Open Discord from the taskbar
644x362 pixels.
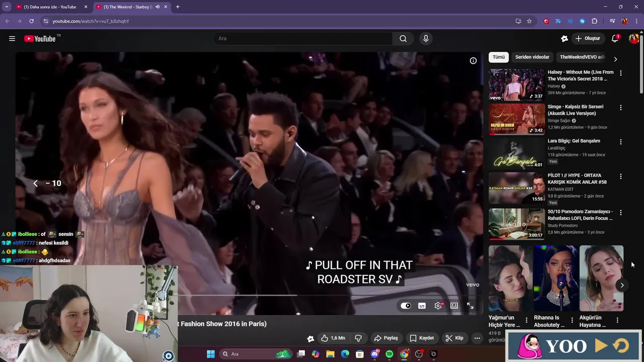click(x=374, y=354)
